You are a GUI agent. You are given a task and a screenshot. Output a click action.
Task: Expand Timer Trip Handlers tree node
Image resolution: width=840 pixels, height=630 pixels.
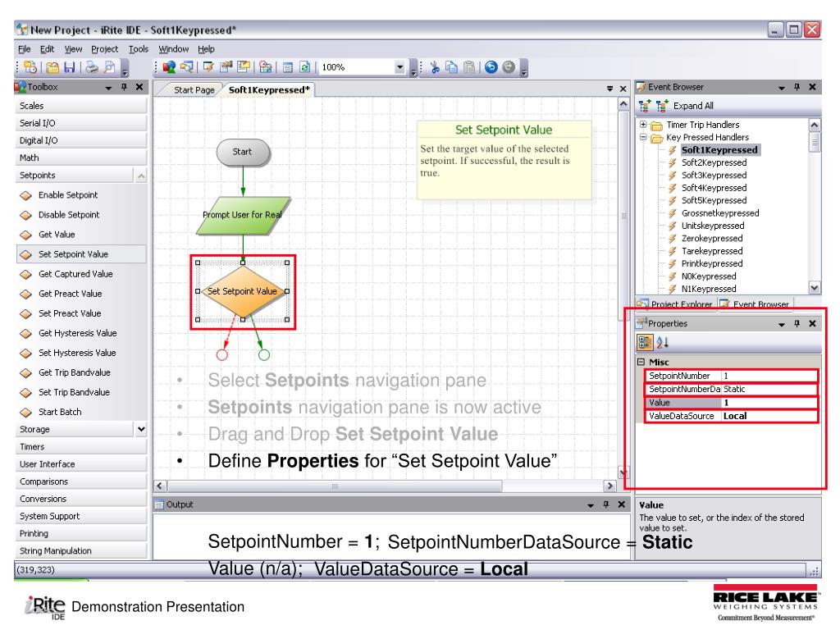[643, 125]
